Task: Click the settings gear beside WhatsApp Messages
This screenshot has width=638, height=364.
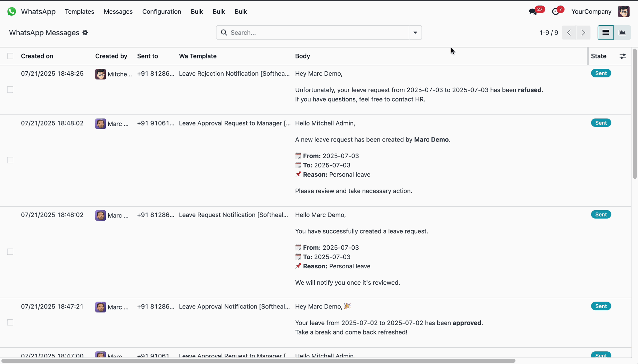Action: point(85,33)
